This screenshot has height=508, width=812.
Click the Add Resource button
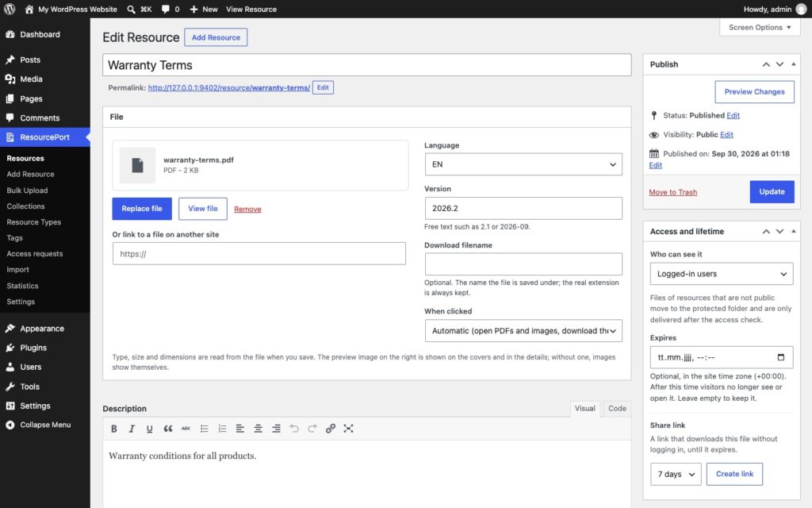(x=216, y=37)
